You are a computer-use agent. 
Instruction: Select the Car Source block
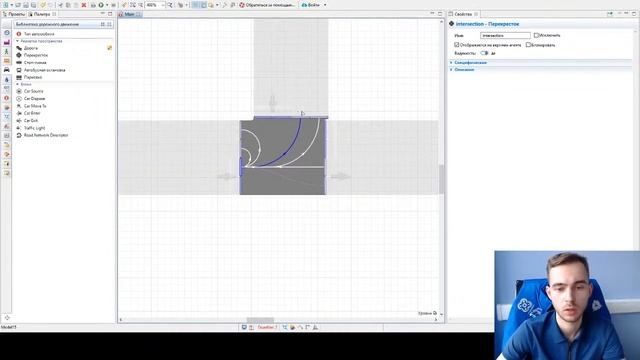33,91
